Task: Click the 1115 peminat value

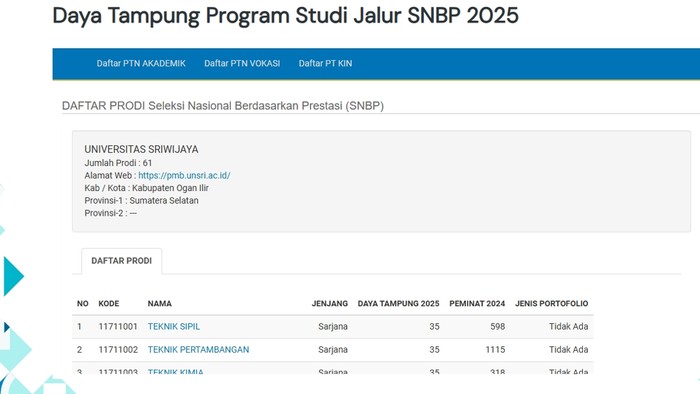Action: click(495, 350)
